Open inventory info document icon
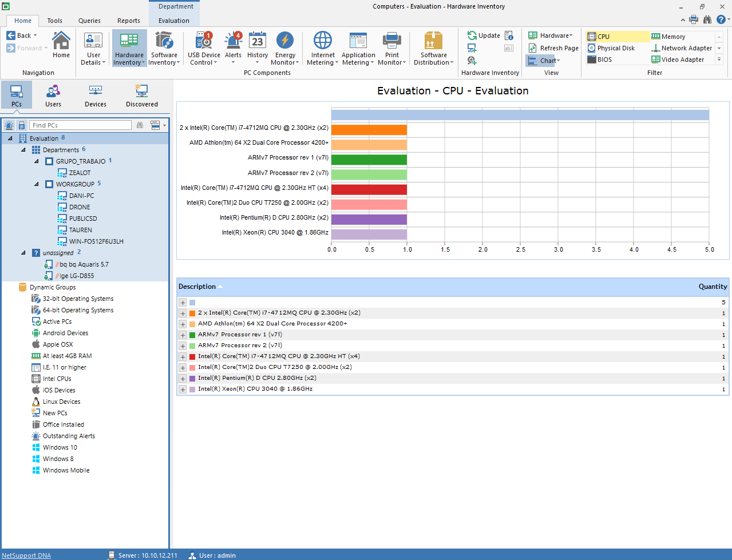This screenshot has height=560, width=732. pos(509,35)
